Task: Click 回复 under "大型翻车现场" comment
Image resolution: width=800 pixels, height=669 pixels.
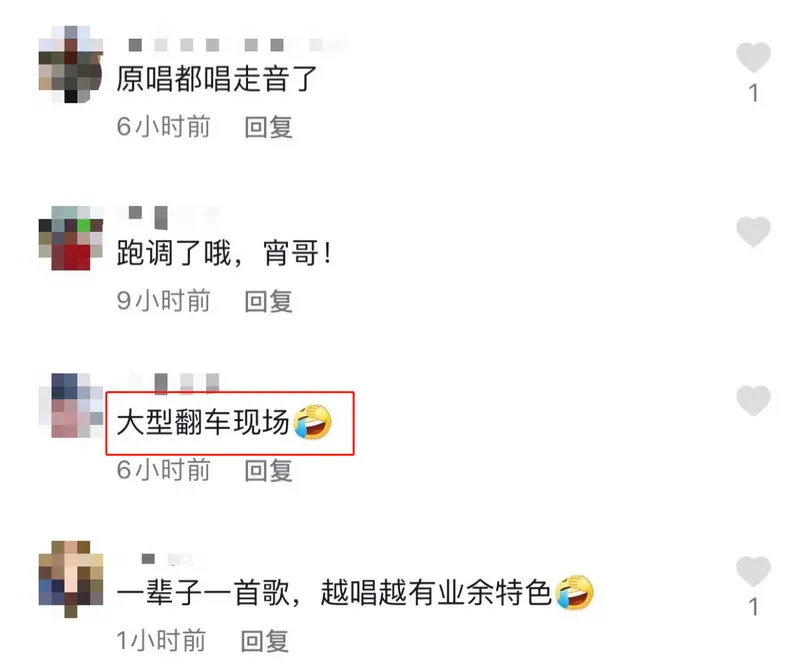Action: point(268,470)
